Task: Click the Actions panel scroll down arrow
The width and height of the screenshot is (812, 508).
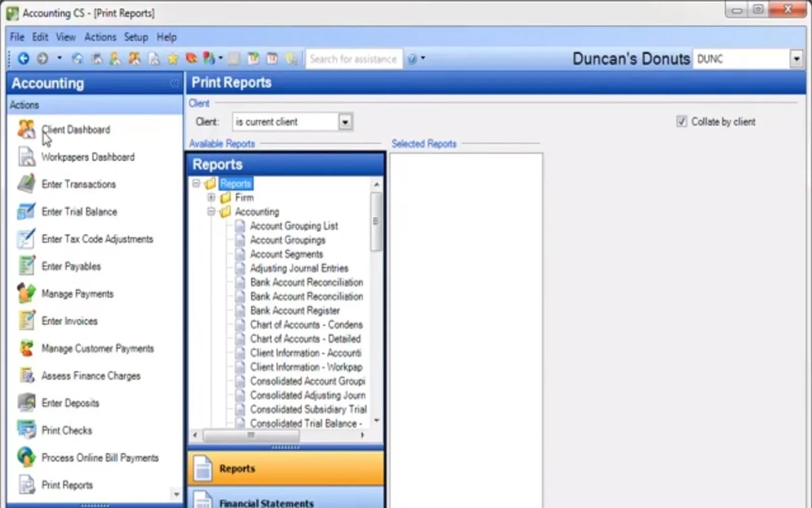Action: pos(176,494)
